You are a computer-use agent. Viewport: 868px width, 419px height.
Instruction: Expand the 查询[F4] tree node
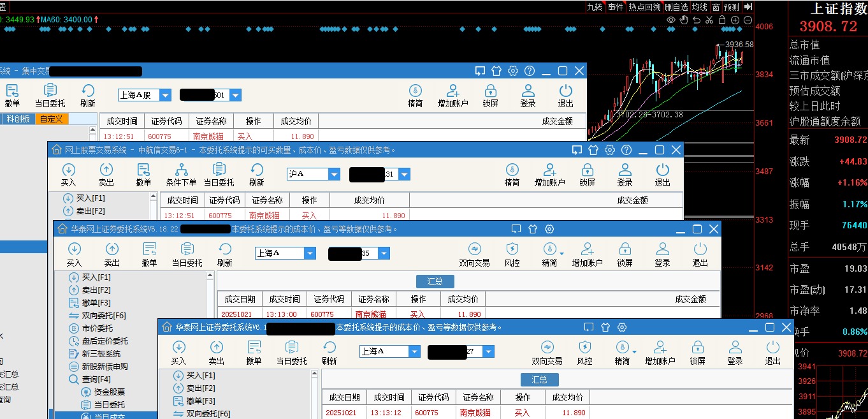pyautogui.click(x=96, y=379)
